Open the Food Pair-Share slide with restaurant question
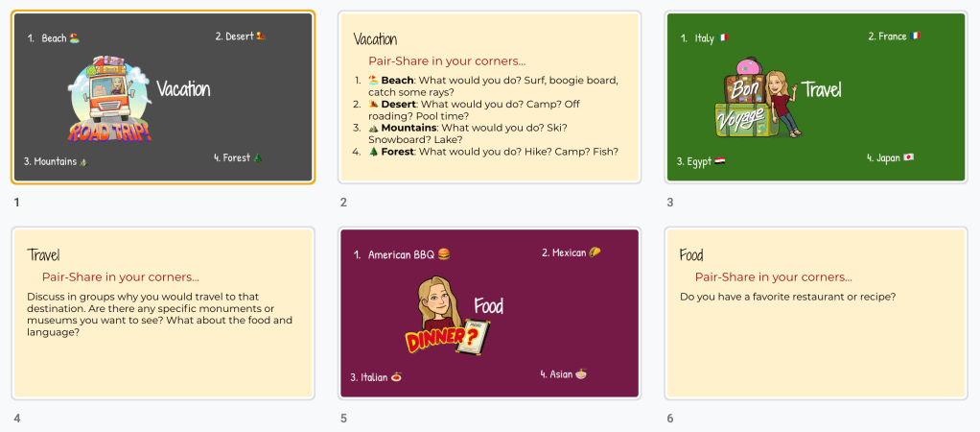The height and width of the screenshot is (432, 980). pos(816,313)
